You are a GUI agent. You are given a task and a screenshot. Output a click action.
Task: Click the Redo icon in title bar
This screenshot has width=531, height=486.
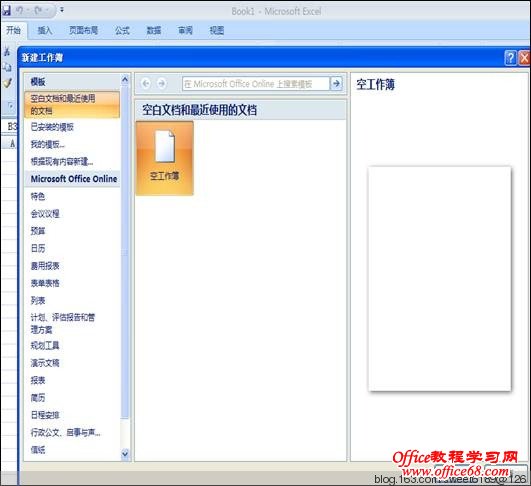coord(38,10)
